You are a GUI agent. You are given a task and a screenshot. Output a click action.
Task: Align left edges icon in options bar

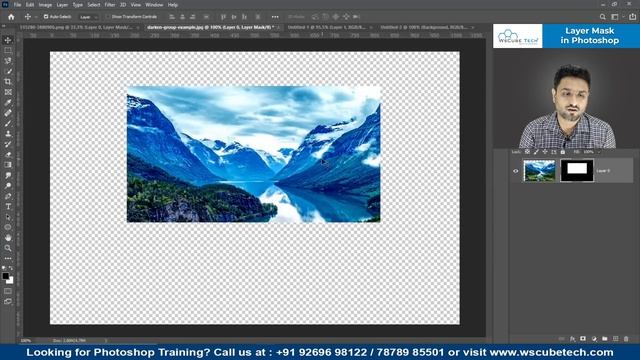[x=172, y=17]
